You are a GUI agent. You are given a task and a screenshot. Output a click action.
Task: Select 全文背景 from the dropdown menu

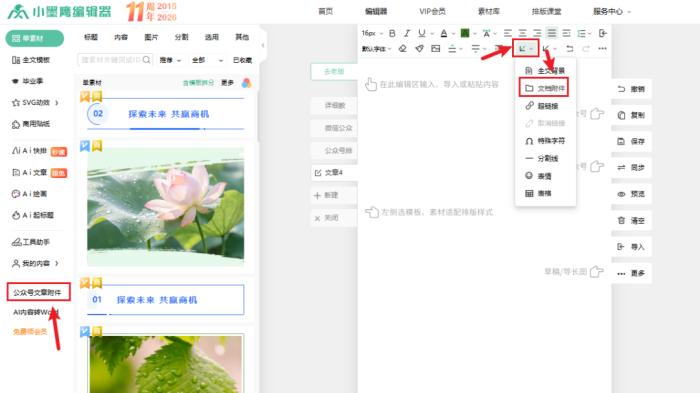(x=545, y=71)
